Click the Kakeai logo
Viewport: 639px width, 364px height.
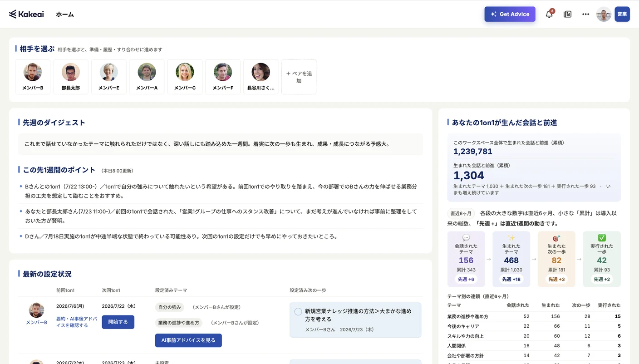pyautogui.click(x=26, y=14)
